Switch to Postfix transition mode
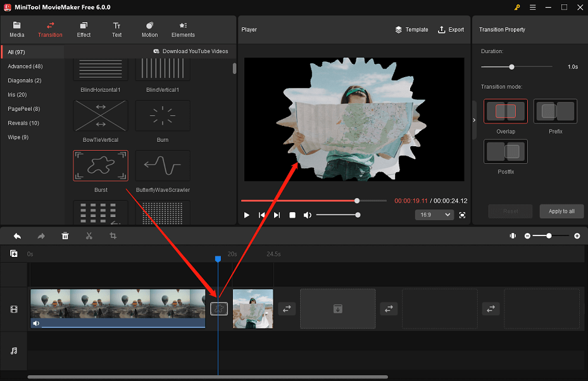The height and width of the screenshot is (381, 588). click(x=505, y=151)
